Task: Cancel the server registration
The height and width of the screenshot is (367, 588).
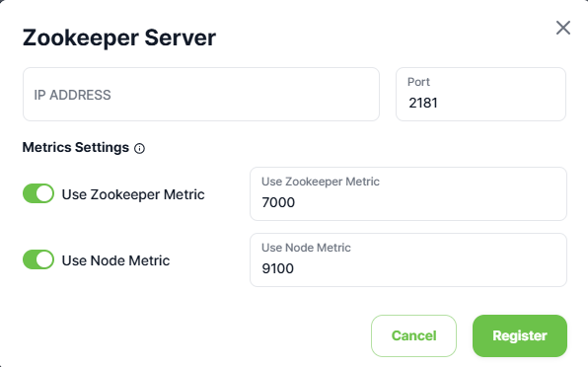Action: tap(413, 335)
